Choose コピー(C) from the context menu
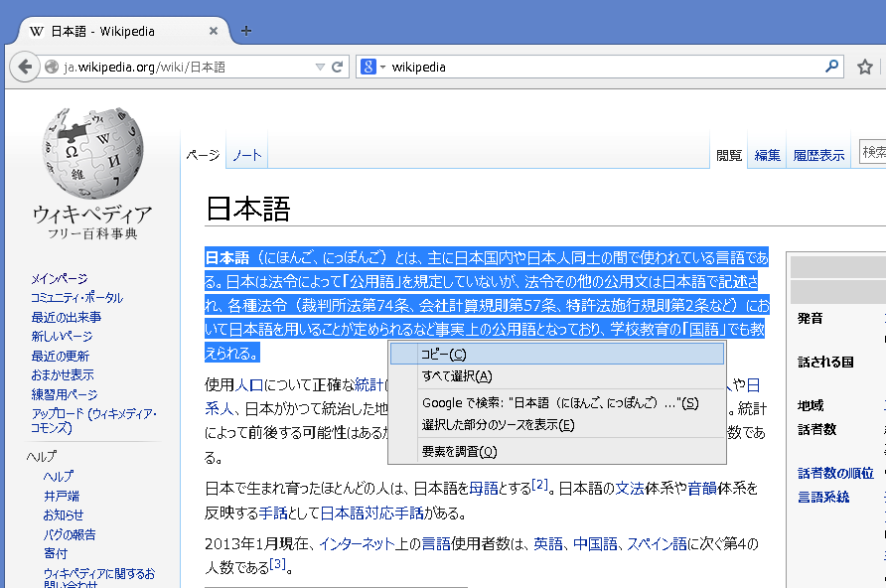 (x=557, y=355)
